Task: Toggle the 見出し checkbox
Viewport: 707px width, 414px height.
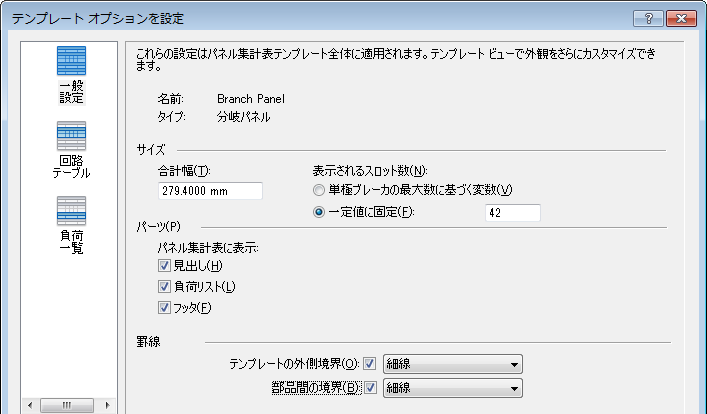Action: click(x=165, y=265)
